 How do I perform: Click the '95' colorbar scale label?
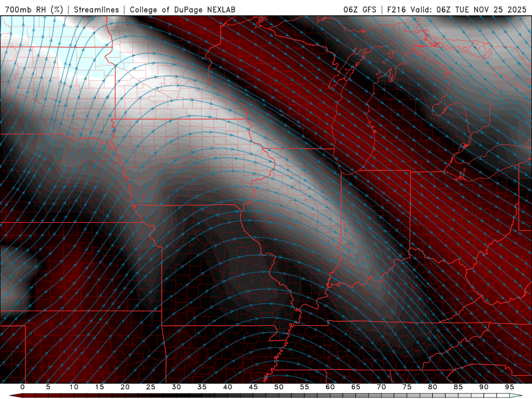509,387
